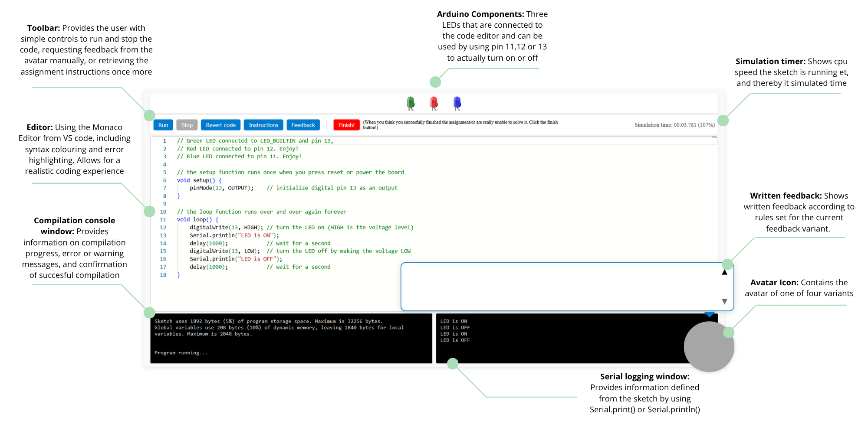Click the blue LED icon
The width and height of the screenshot is (868, 424).
457,103
